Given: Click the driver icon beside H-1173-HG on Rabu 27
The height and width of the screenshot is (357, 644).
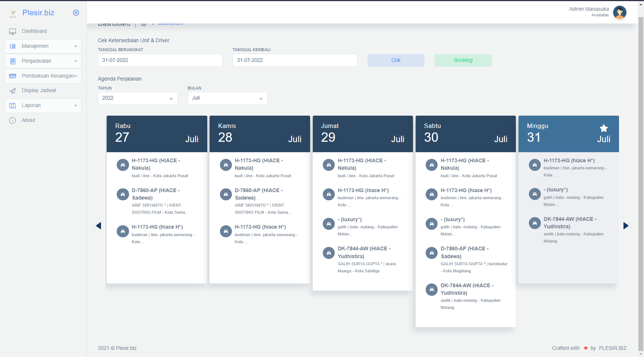Looking at the screenshot, I should pyautogui.click(x=123, y=165).
